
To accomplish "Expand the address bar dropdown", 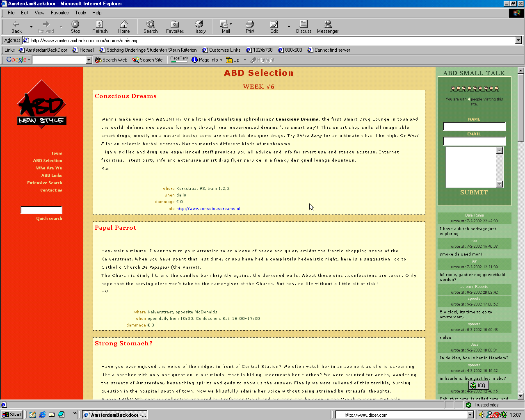I will pyautogui.click(x=518, y=40).
